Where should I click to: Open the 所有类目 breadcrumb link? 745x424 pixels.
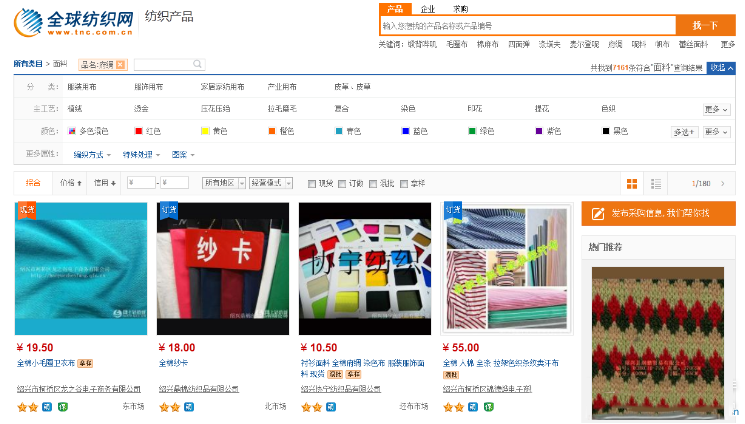point(28,64)
